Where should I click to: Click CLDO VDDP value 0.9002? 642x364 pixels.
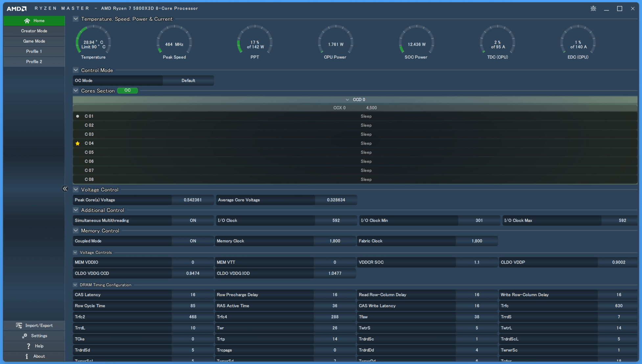tap(618, 262)
